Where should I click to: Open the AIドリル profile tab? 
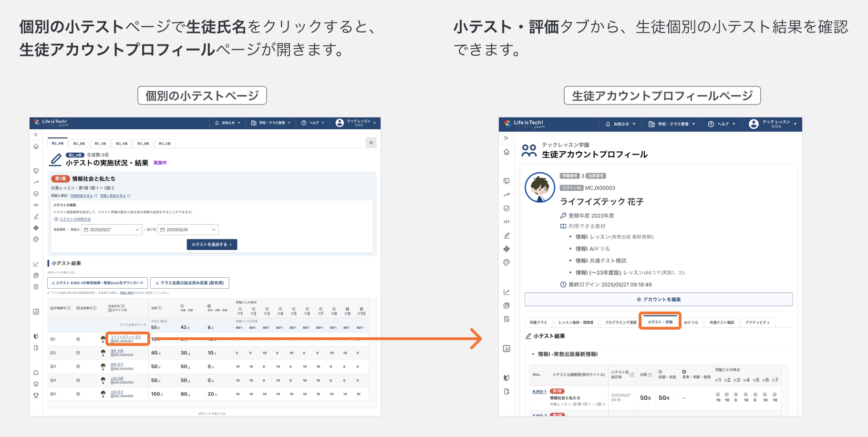coord(691,323)
